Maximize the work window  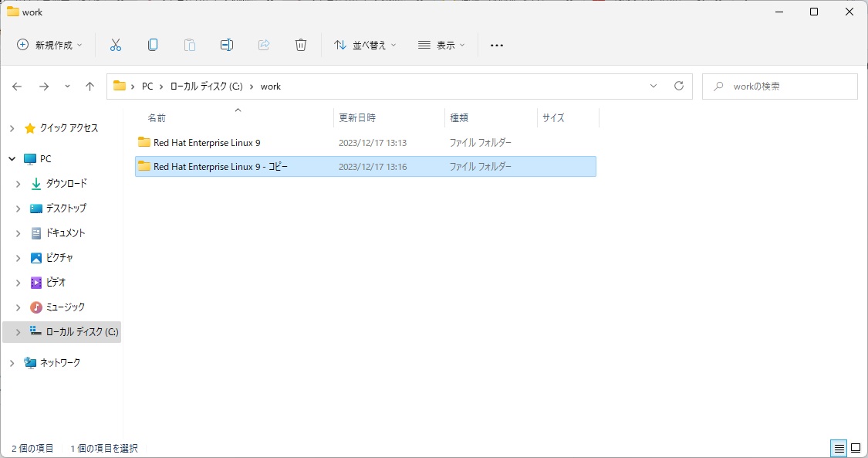pos(814,12)
